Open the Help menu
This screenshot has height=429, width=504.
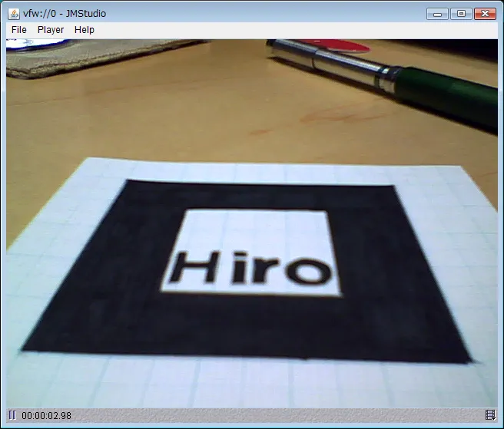[85, 30]
